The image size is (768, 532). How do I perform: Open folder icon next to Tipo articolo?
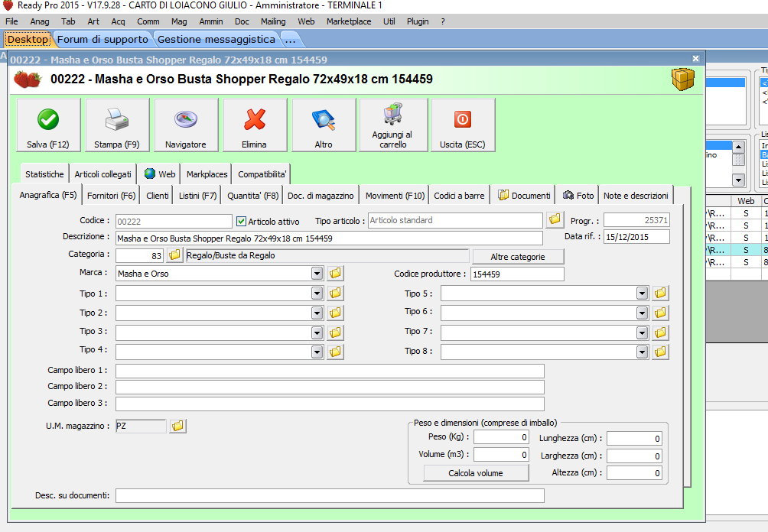tap(555, 219)
